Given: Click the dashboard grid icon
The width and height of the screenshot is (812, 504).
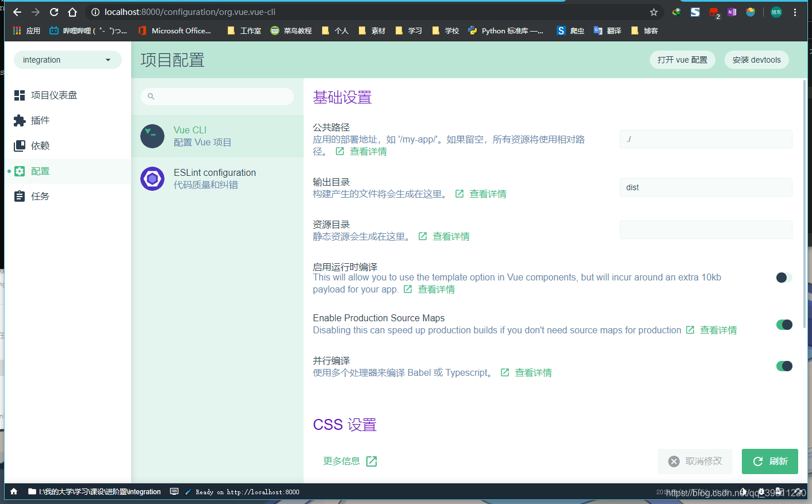Looking at the screenshot, I should pyautogui.click(x=20, y=95).
